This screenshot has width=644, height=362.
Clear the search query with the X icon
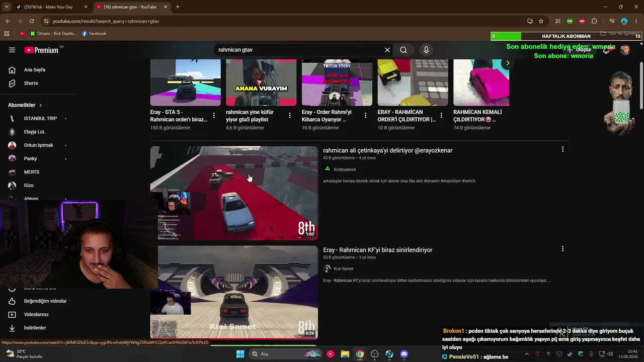pos(387,50)
